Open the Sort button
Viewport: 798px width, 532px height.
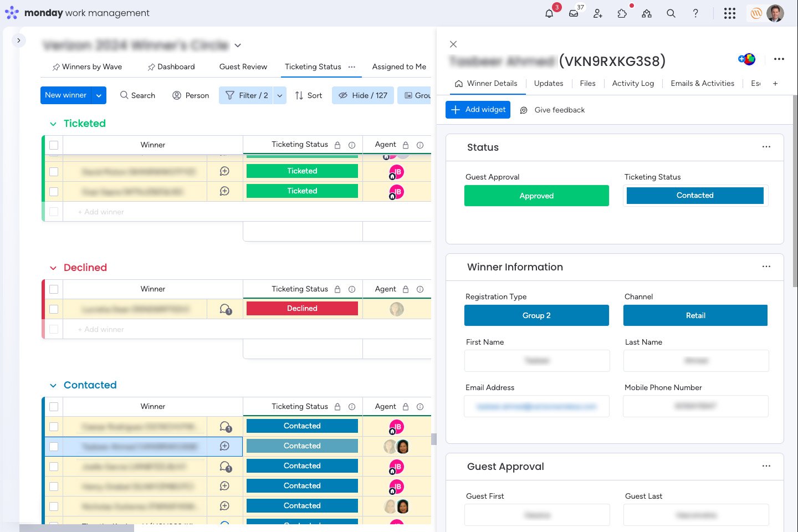coord(309,95)
